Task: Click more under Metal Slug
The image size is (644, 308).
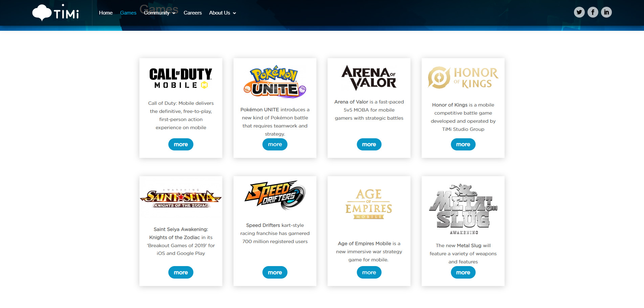Action: pos(463,273)
